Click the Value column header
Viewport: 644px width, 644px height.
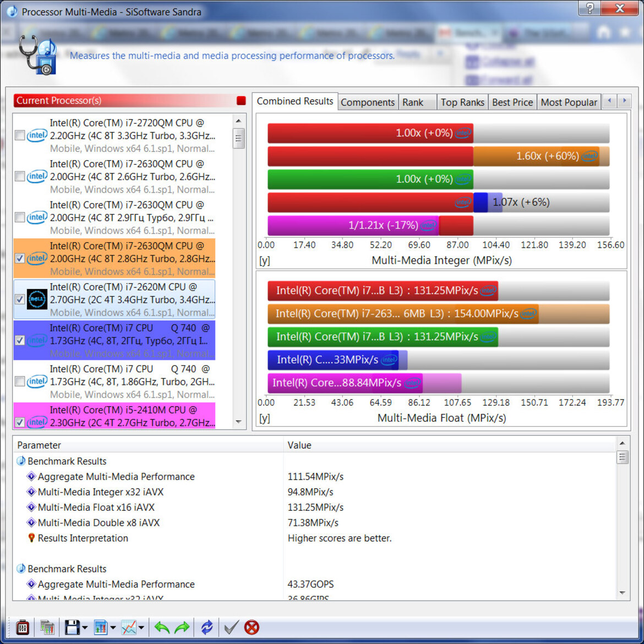tap(449, 445)
